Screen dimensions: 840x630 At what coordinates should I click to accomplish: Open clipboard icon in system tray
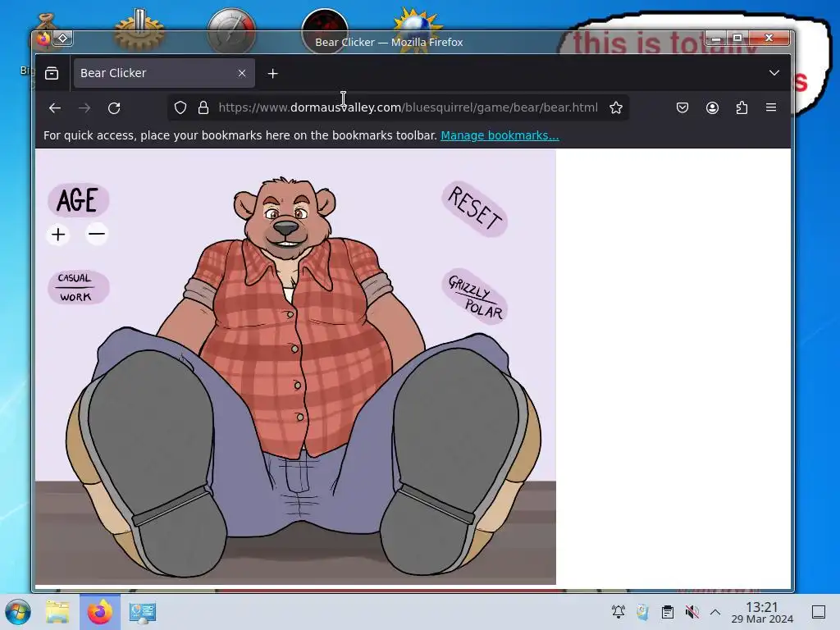[x=668, y=612]
